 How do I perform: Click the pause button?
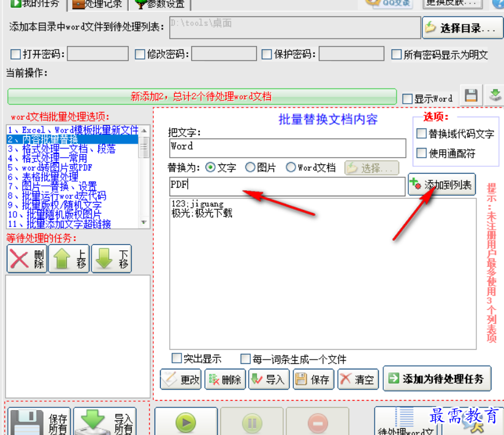point(251,422)
